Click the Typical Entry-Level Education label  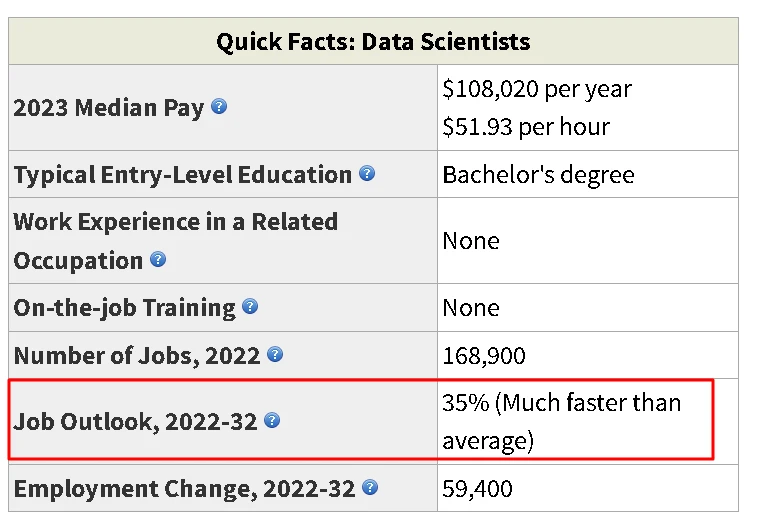pyautogui.click(x=183, y=175)
